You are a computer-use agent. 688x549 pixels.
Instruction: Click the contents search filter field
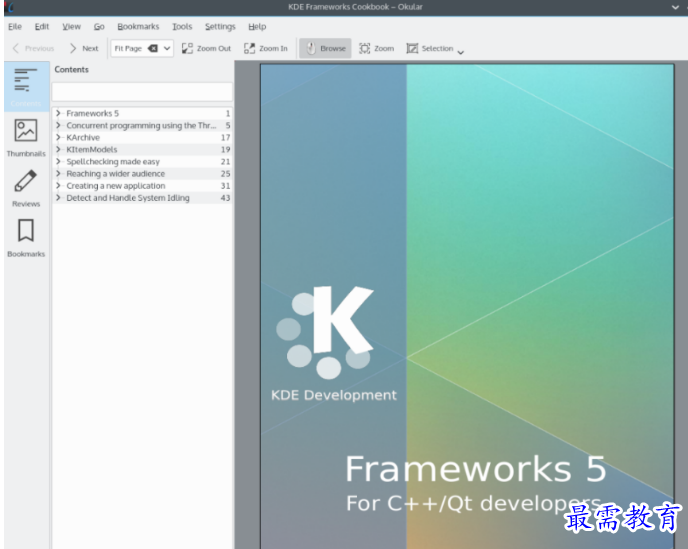click(x=142, y=92)
